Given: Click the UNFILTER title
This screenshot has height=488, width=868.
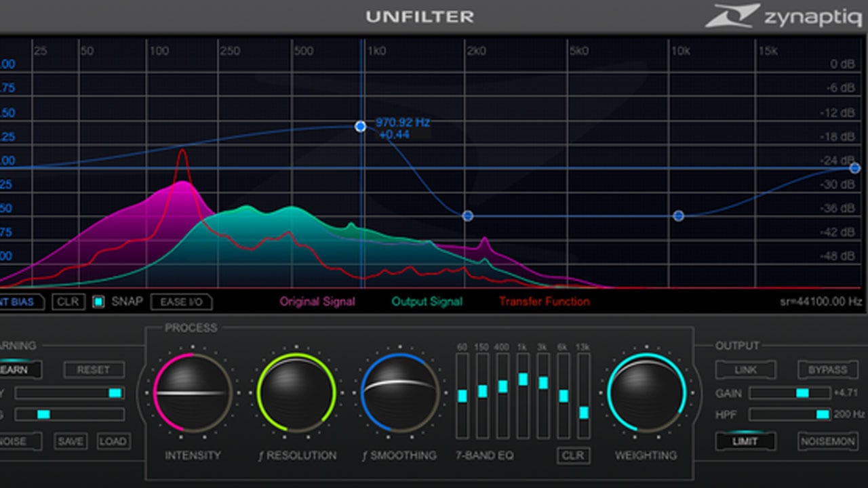Looking at the screenshot, I should tap(420, 16).
